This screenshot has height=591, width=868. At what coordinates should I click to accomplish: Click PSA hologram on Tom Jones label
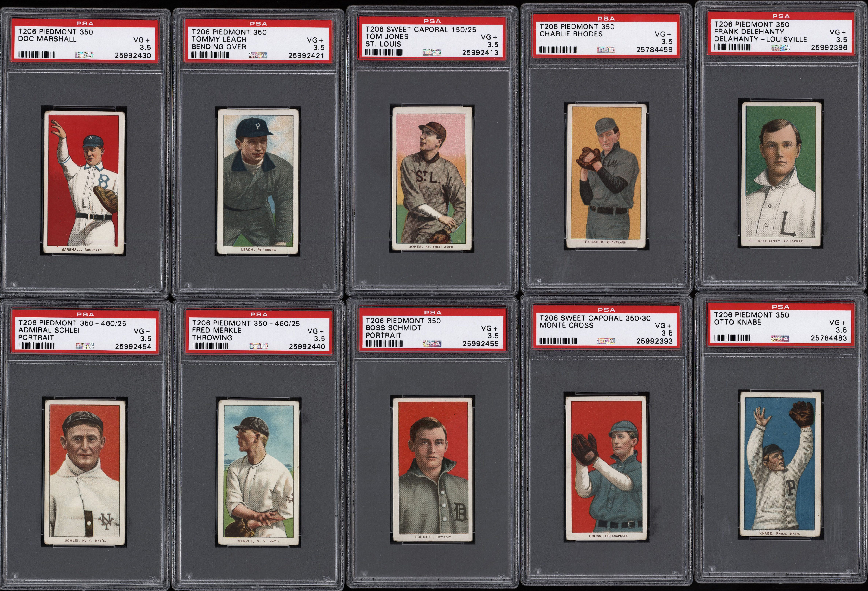(x=432, y=52)
